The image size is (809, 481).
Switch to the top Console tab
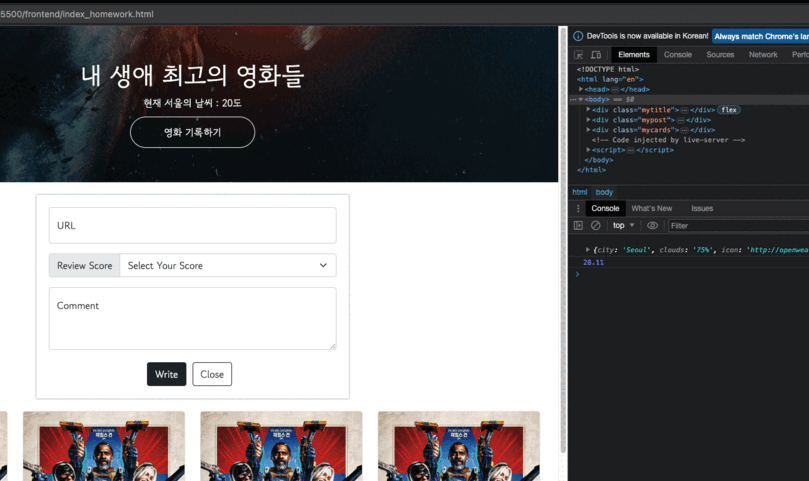677,55
